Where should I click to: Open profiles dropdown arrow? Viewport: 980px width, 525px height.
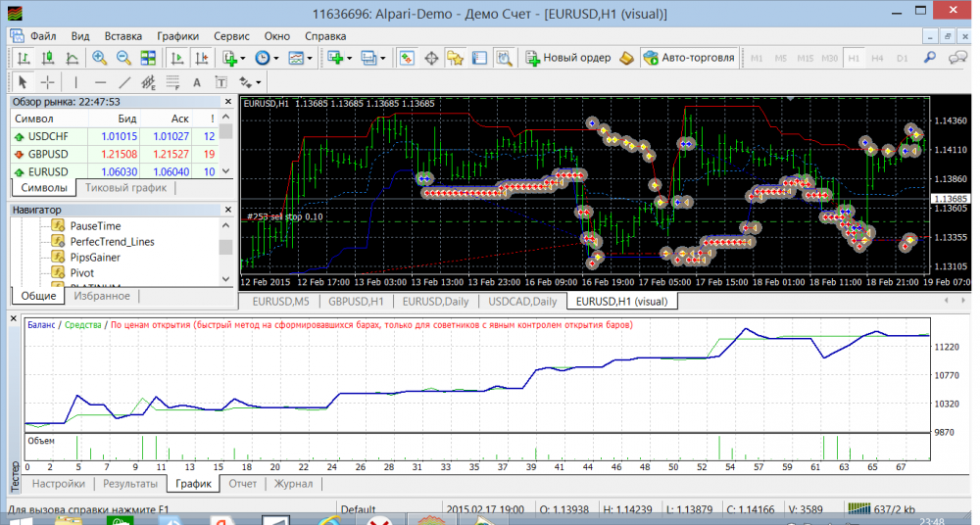click(382, 58)
